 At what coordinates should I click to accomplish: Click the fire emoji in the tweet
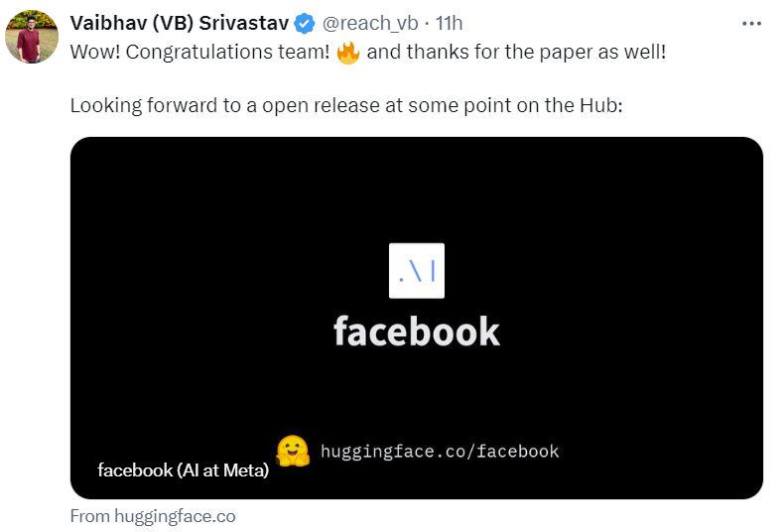pos(347,52)
